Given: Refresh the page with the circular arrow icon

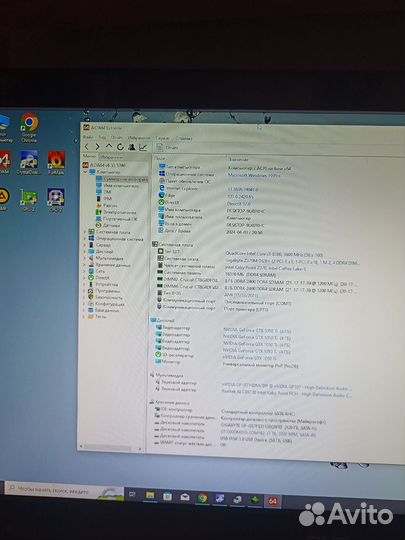Looking at the screenshot, I should [120, 147].
